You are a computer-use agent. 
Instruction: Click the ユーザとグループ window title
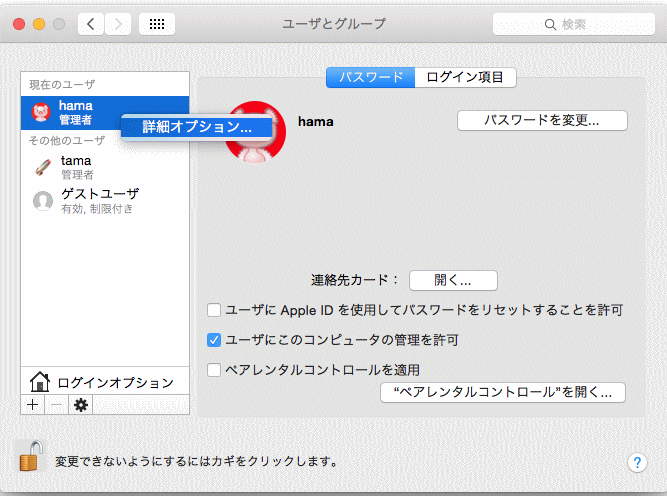click(334, 24)
